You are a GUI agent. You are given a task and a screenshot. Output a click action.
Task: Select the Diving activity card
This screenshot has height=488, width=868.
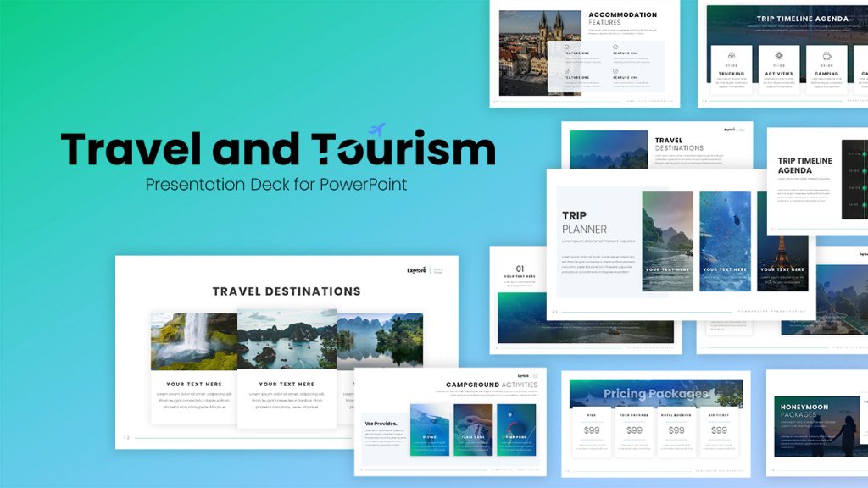tap(430, 430)
